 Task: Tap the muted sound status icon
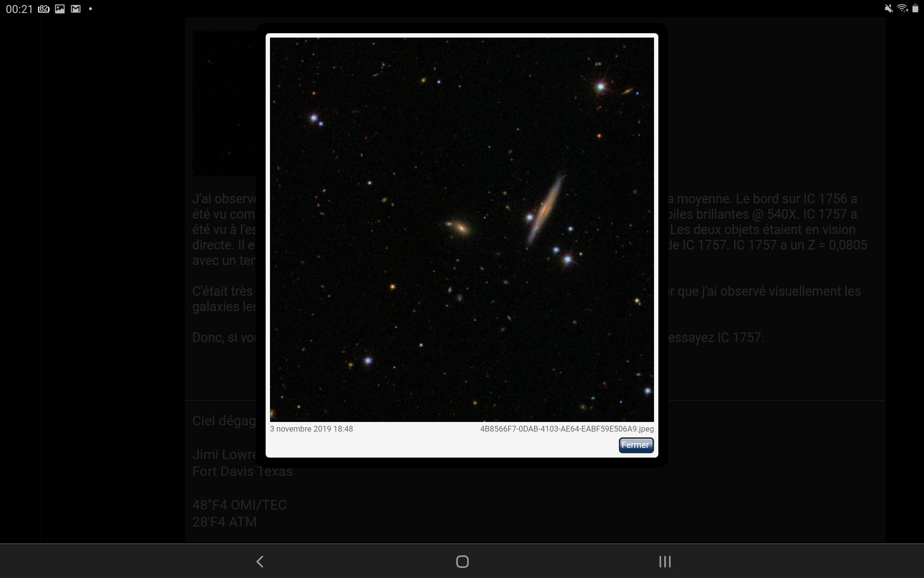click(x=888, y=8)
